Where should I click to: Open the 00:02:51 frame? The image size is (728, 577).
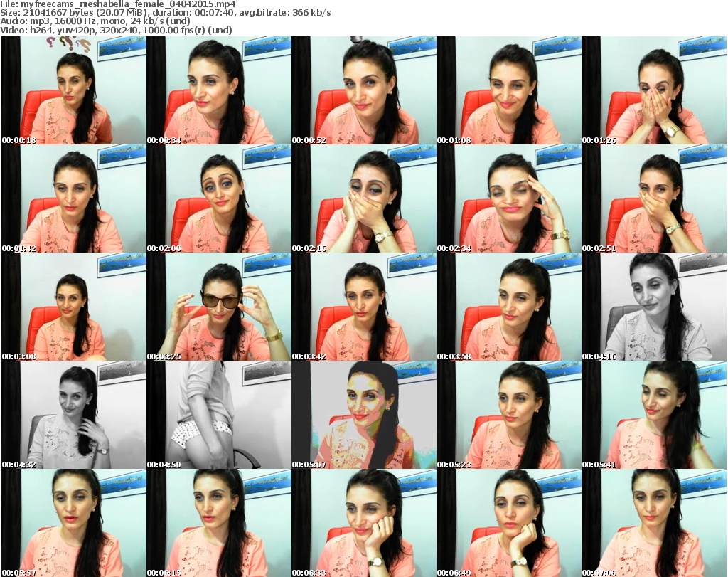click(654, 198)
